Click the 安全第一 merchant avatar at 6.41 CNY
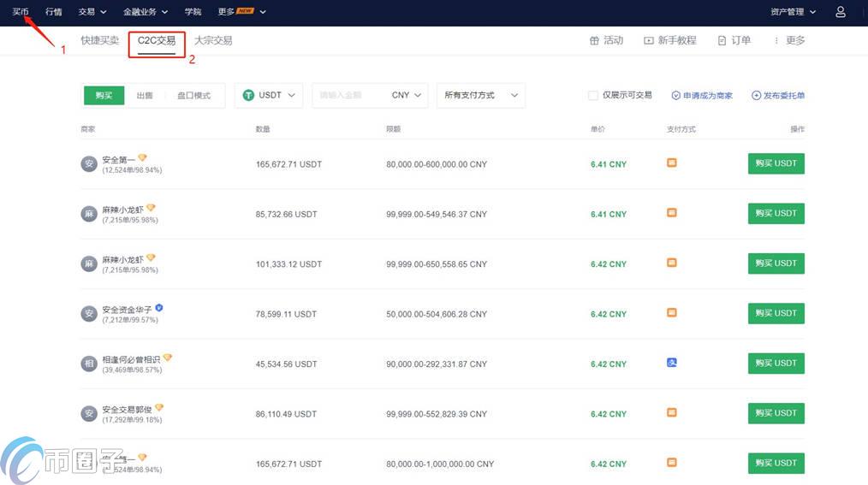Screen dimensions: 868x485 (89, 163)
